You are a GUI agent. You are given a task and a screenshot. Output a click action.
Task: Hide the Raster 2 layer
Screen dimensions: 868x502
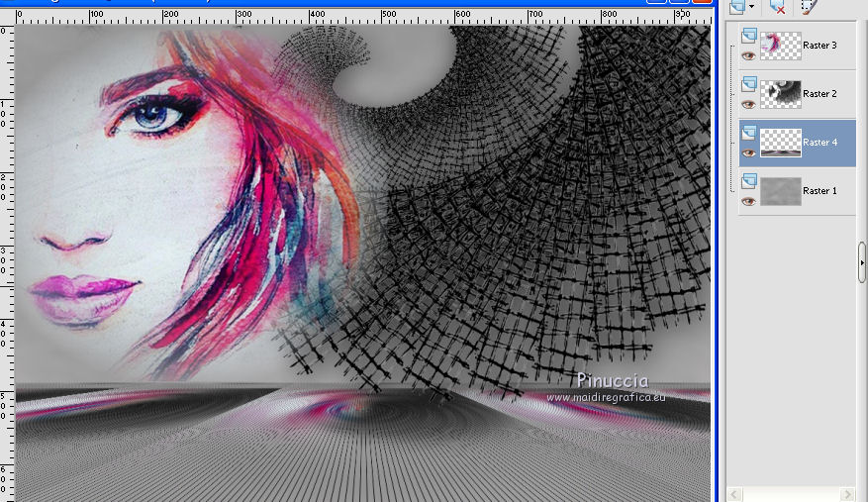(748, 104)
